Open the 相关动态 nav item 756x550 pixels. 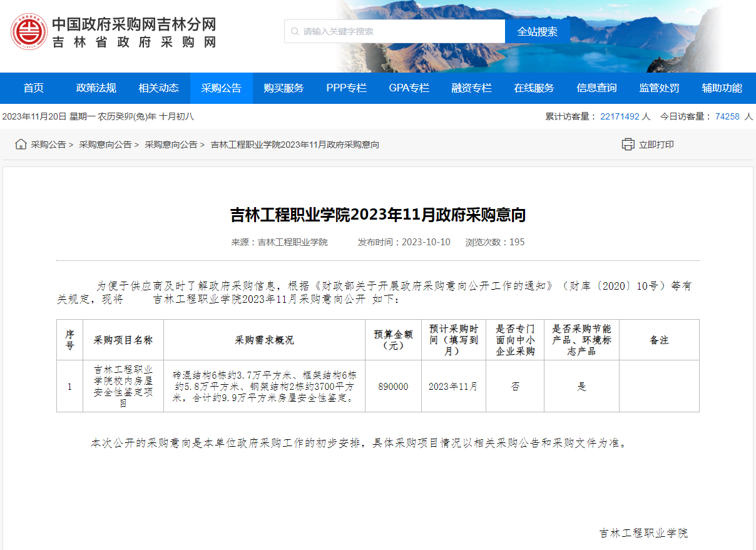158,88
